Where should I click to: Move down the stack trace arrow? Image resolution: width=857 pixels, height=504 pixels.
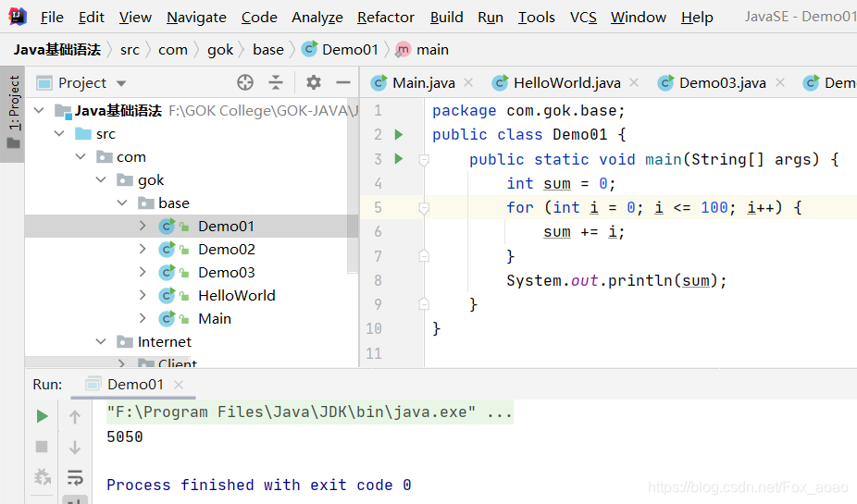point(75,448)
